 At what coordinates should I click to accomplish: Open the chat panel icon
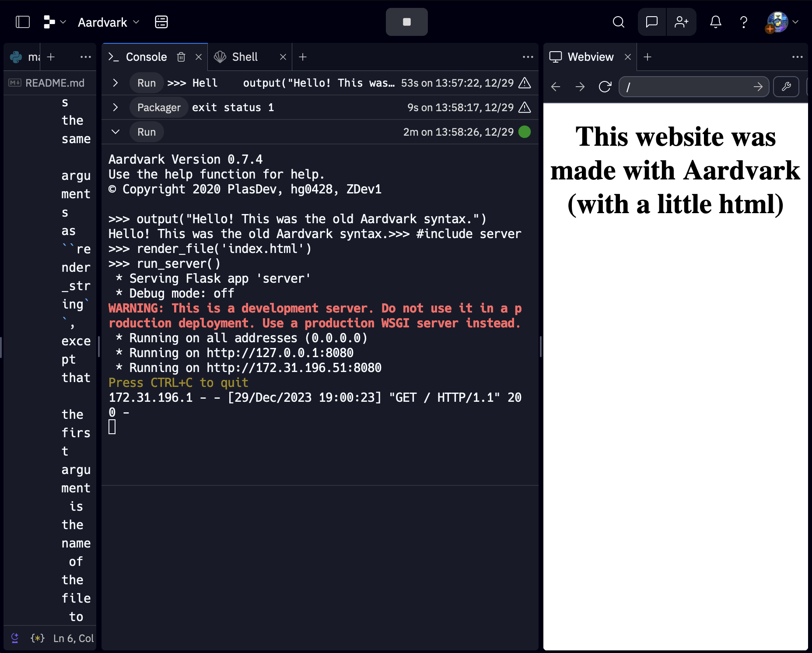point(651,22)
